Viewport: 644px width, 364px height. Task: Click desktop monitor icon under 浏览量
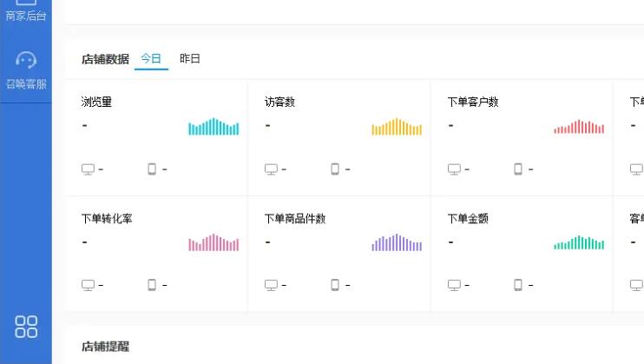[x=88, y=169]
